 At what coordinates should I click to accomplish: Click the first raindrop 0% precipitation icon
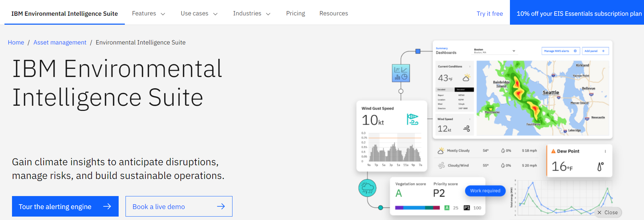coord(503,151)
